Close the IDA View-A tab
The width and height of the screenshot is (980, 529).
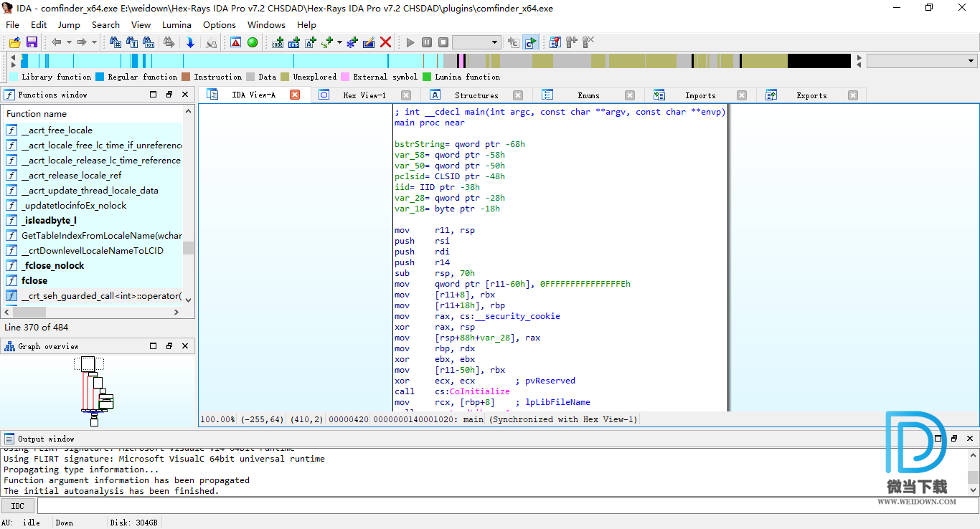point(295,95)
